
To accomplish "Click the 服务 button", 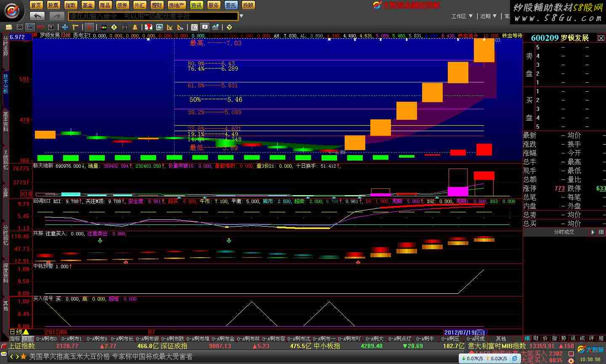I will [214, 5].
